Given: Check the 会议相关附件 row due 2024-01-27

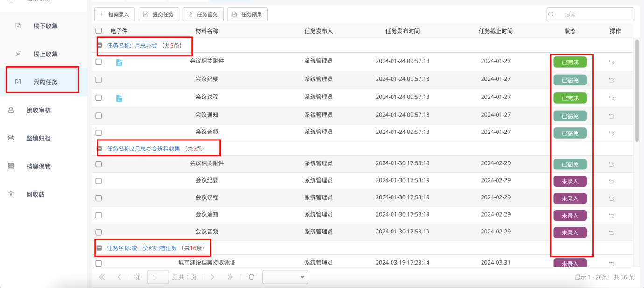Looking at the screenshot, I should click(x=98, y=62).
